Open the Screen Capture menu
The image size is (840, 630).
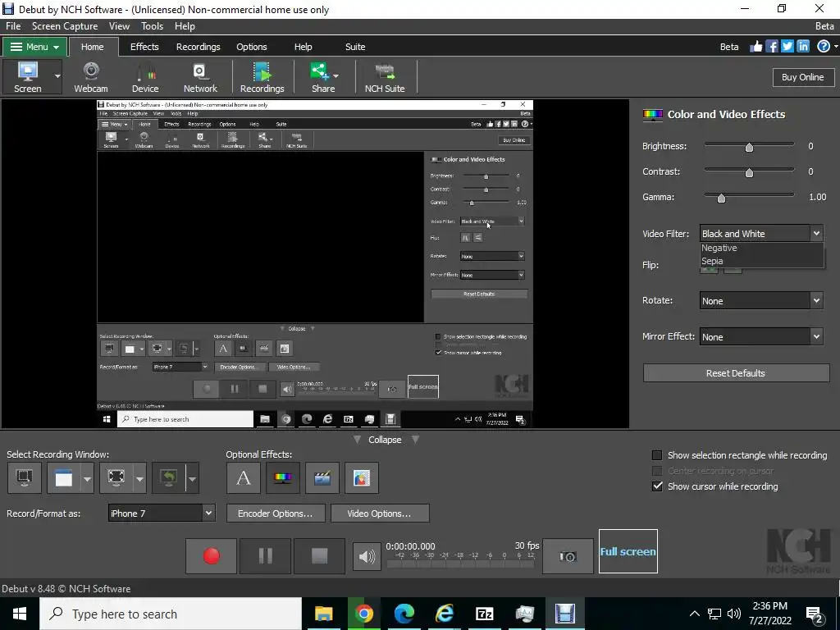pyautogui.click(x=65, y=26)
